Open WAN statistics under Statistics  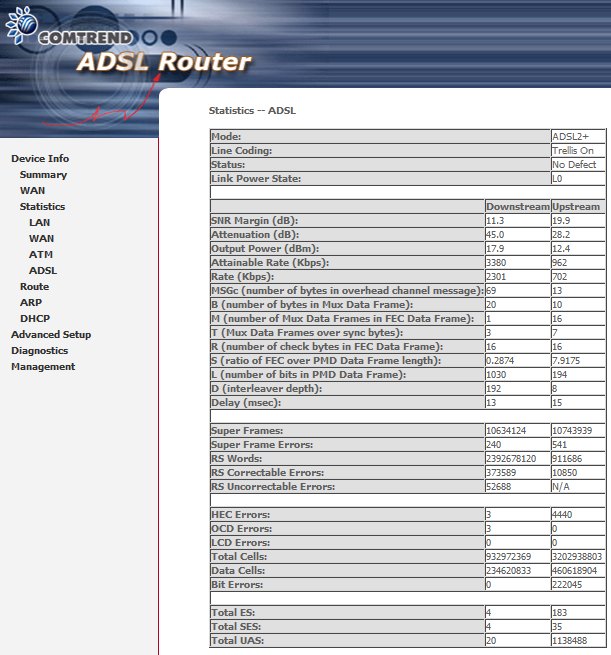[41, 239]
